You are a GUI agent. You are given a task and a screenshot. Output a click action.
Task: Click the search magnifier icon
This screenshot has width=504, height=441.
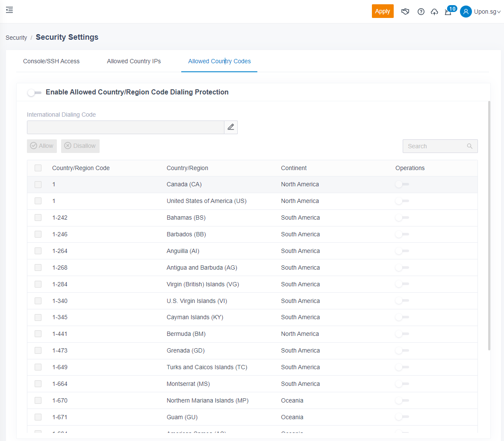tap(470, 146)
